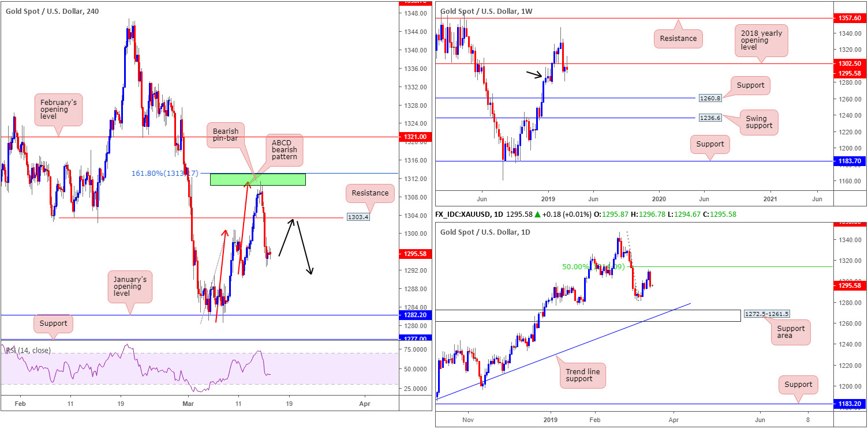Select the Resistance callout on the weekly chart
The width and height of the screenshot is (868, 429).
point(678,39)
